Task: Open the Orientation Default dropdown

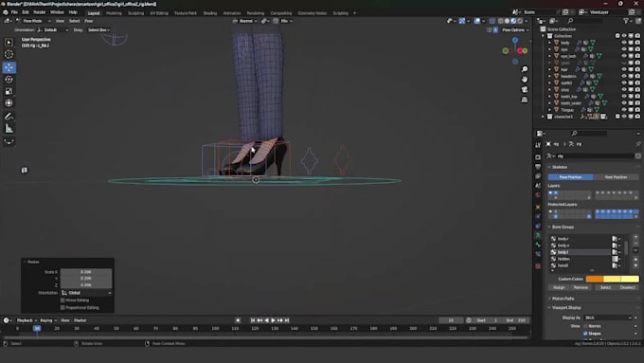Action: click(53, 30)
